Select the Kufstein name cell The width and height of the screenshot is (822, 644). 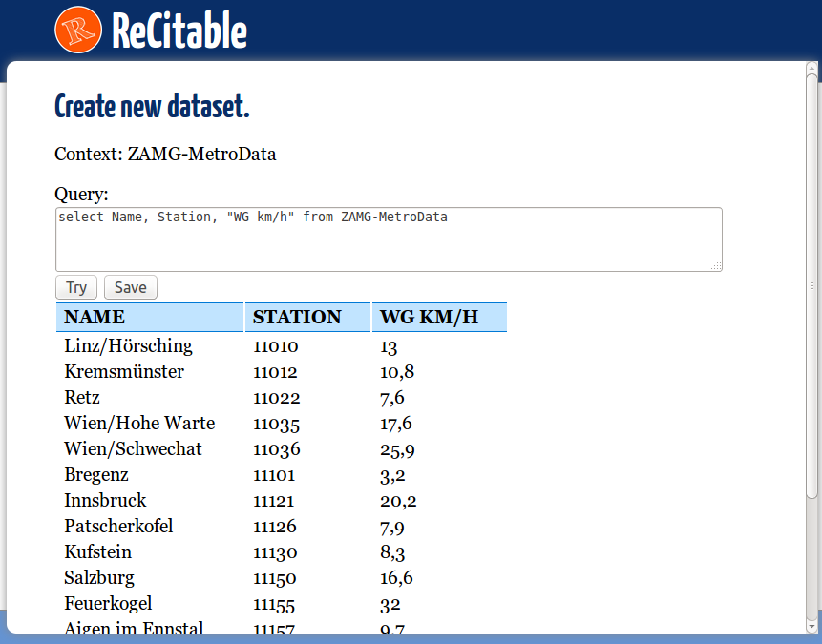tap(98, 551)
